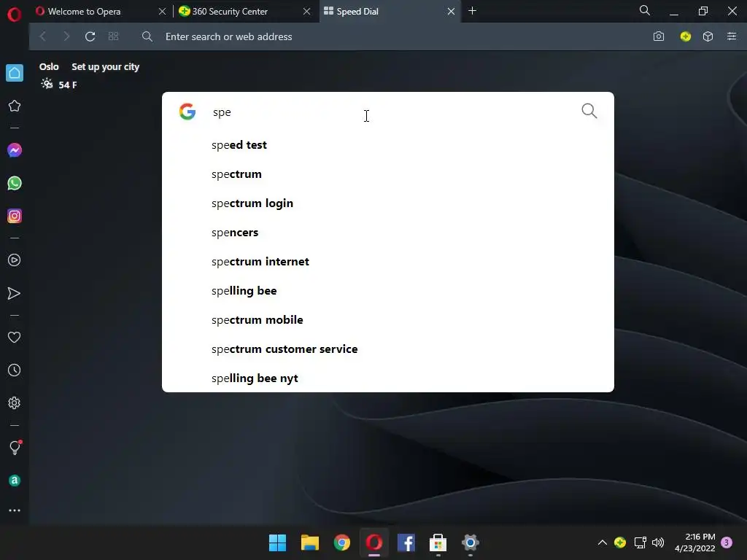Open Windows Start menu
The image size is (747, 560).
277,542
